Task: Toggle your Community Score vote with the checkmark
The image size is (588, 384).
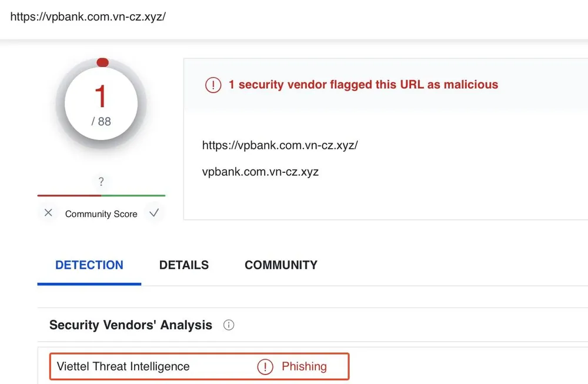Action: pos(154,213)
